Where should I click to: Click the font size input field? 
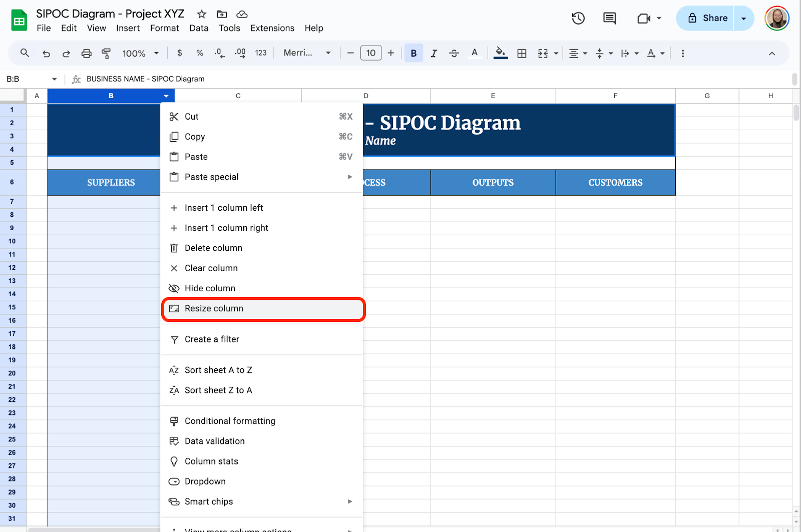370,53
